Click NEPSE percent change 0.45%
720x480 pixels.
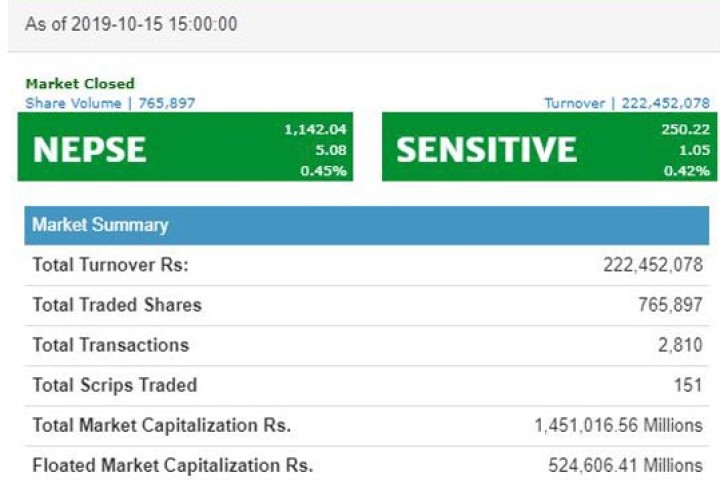click(x=326, y=171)
